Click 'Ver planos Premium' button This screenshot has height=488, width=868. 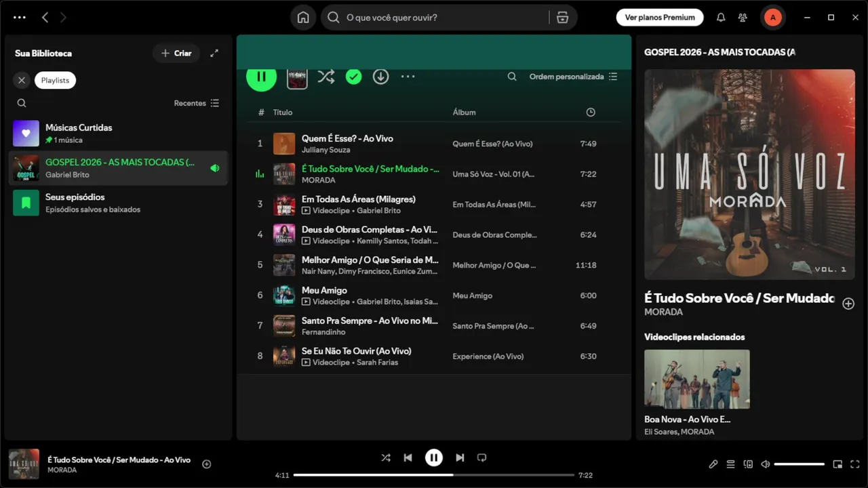(x=660, y=18)
